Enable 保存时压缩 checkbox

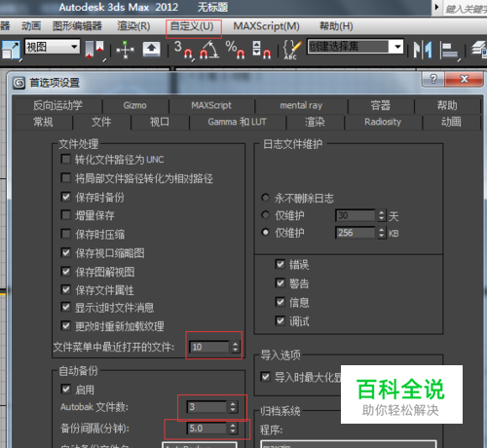pos(66,234)
